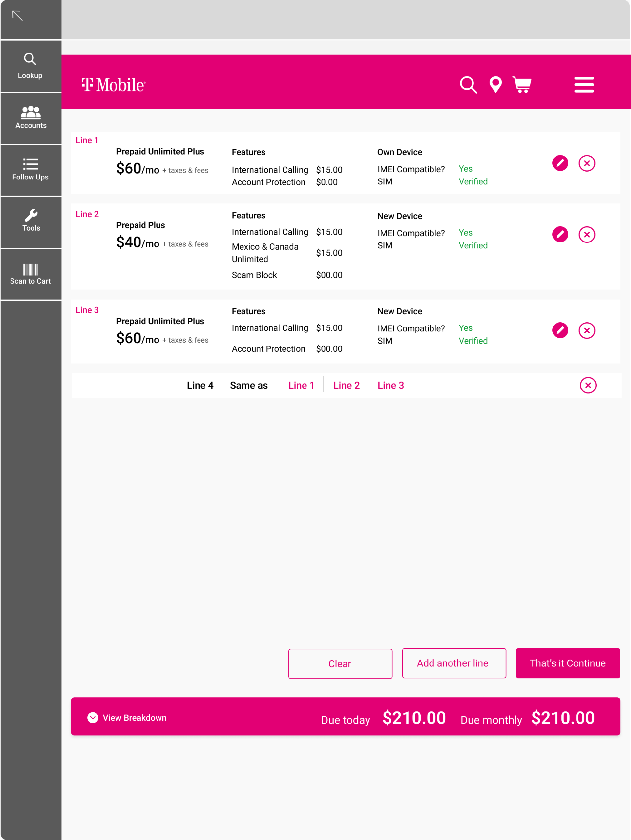
Task: Open the Lookup search in sidebar
Action: 30,66
